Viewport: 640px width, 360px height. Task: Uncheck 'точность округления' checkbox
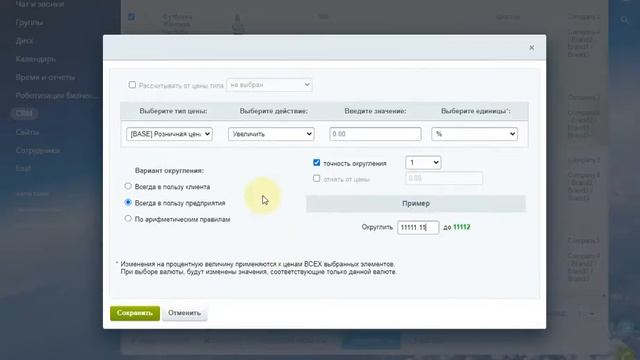click(316, 162)
